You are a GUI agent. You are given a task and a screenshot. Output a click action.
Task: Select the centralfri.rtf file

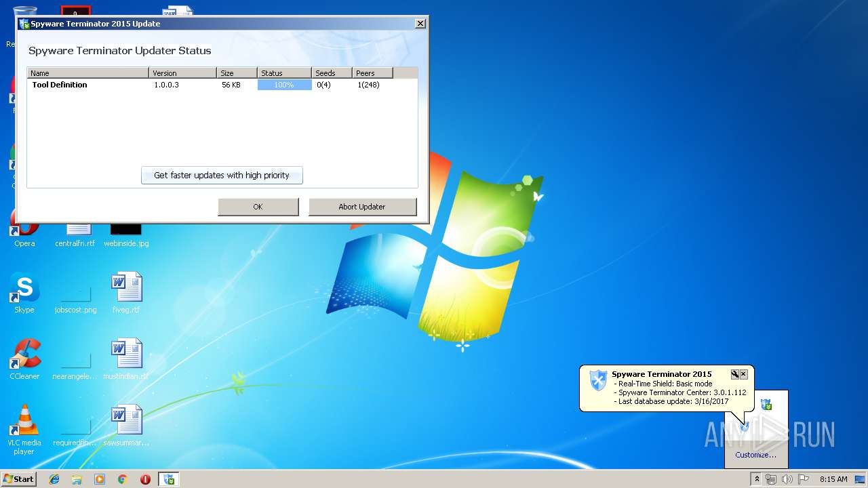pyautogui.click(x=75, y=234)
